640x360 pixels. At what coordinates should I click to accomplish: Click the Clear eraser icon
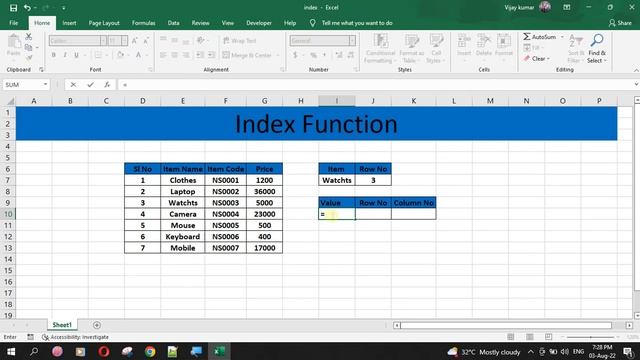(x=527, y=59)
